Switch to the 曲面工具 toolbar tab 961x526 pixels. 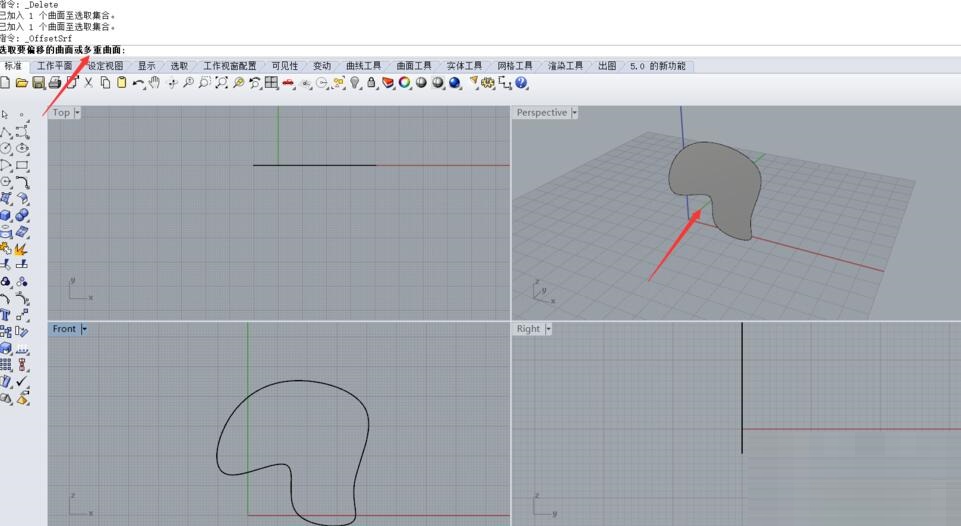pyautogui.click(x=412, y=66)
